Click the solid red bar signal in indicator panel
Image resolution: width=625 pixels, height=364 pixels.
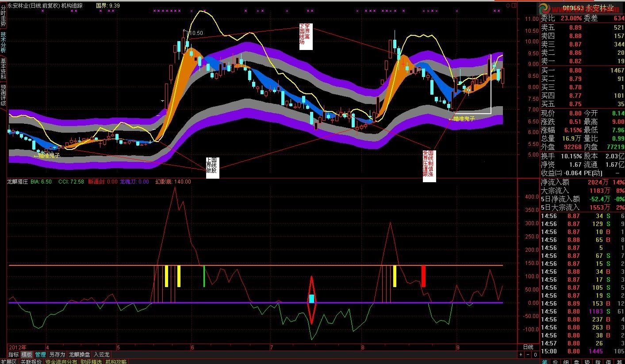coord(423,276)
